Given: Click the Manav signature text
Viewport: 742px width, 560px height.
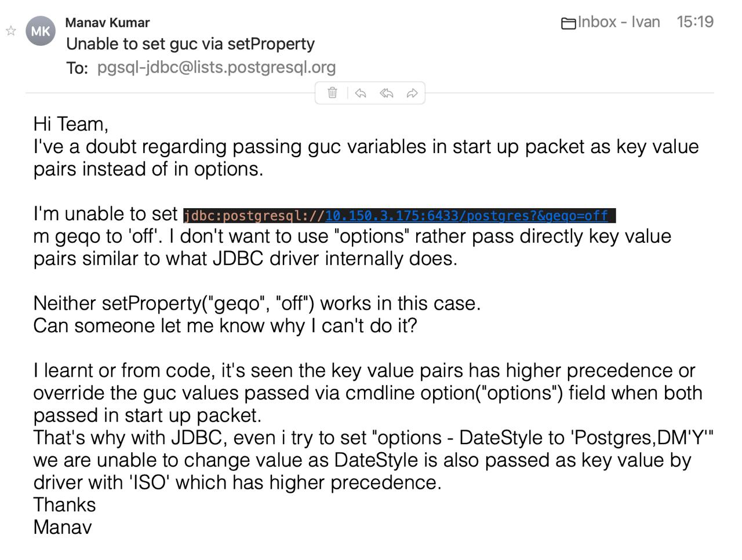Looking at the screenshot, I should (63, 527).
